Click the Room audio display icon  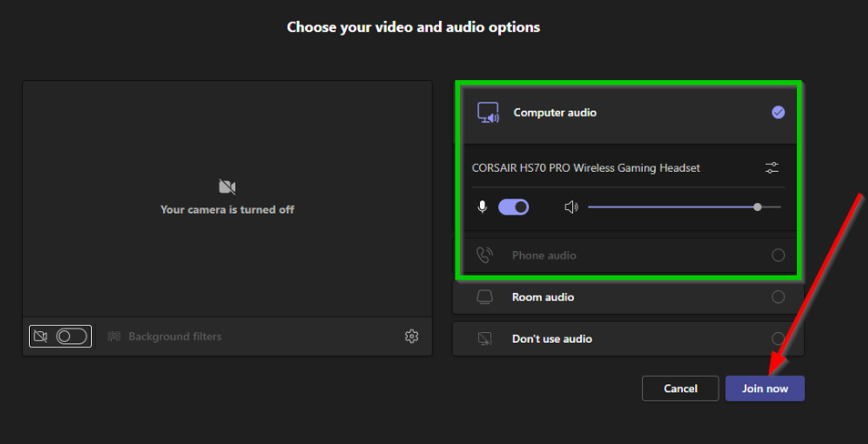coord(485,298)
